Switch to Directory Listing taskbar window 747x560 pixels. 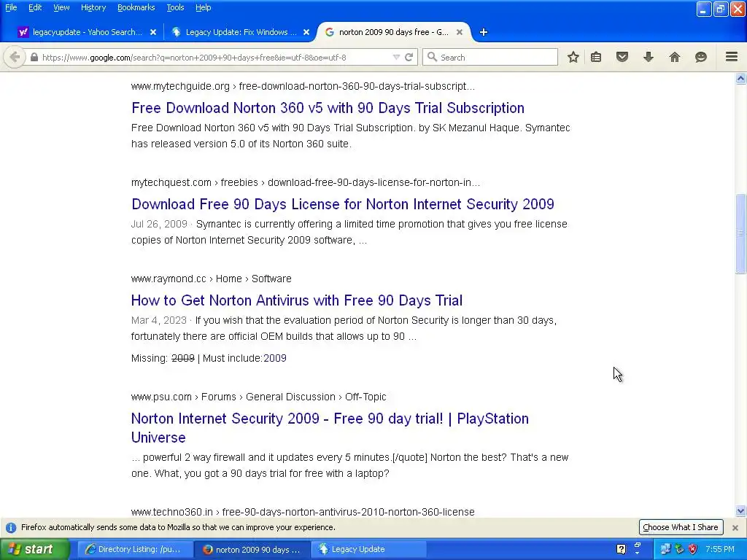click(x=135, y=549)
